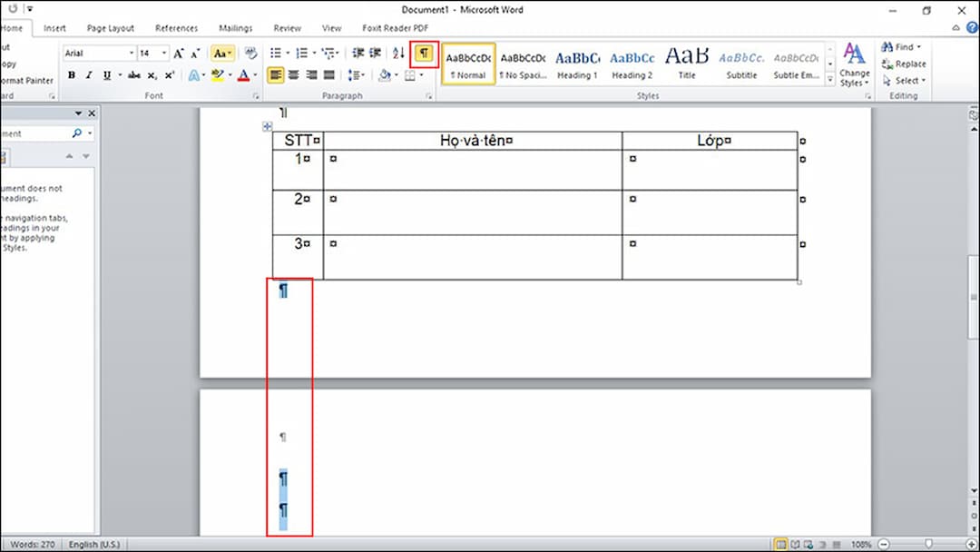This screenshot has width=980, height=552.
Task: Click the Grow Font icon
Action: 179,54
